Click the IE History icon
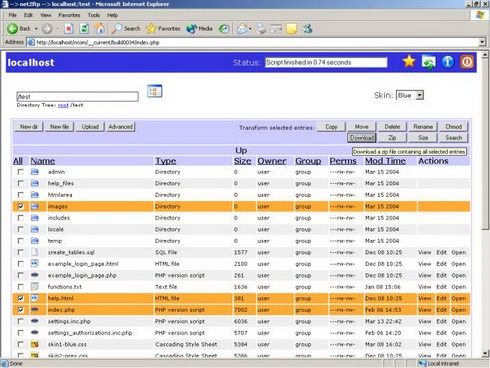Image resolution: width=490 pixels, height=368 pixels. click(224, 29)
